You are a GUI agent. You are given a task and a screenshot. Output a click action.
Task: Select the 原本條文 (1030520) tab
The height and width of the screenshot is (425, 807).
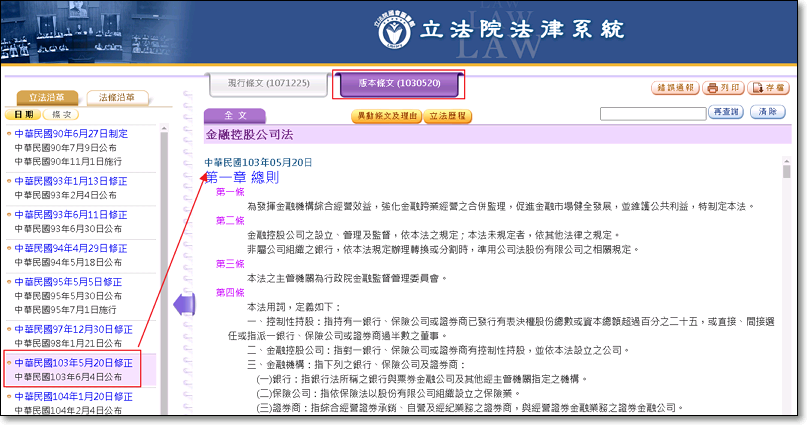(399, 84)
